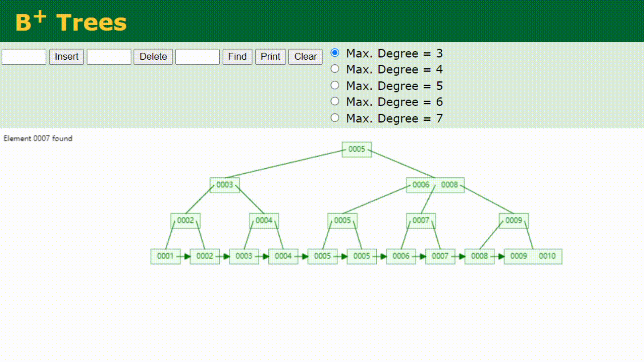Select Max. Degree = 5 radio button
The height and width of the screenshot is (362, 644).
335,85
